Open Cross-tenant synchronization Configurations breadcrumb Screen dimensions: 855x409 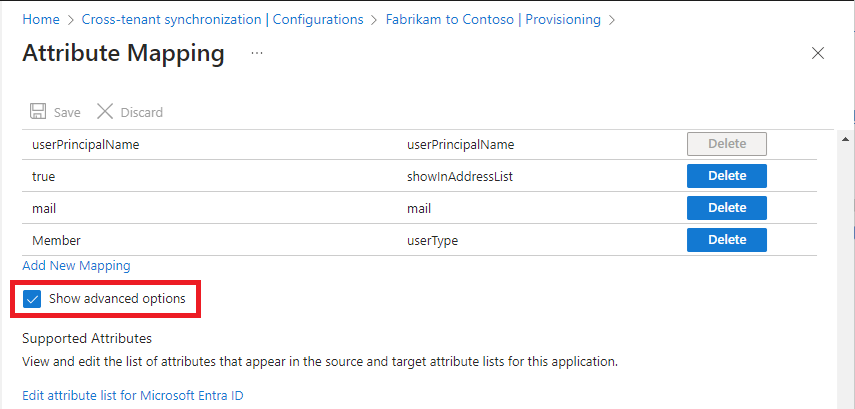coord(222,19)
